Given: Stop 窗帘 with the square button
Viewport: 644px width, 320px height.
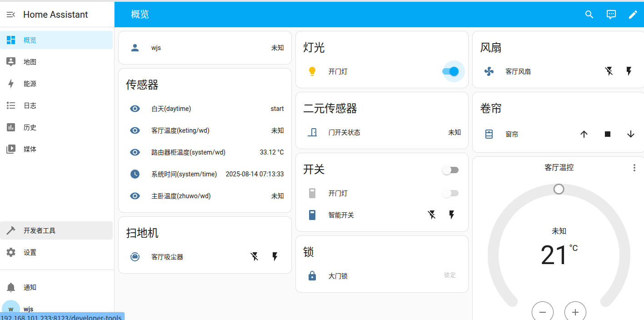Looking at the screenshot, I should [x=608, y=134].
